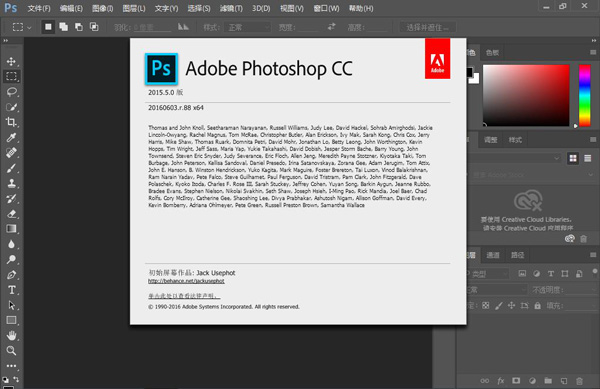The width and height of the screenshot is (600, 389).
Task: Click the Libraries panel trash icon
Action: [584, 239]
